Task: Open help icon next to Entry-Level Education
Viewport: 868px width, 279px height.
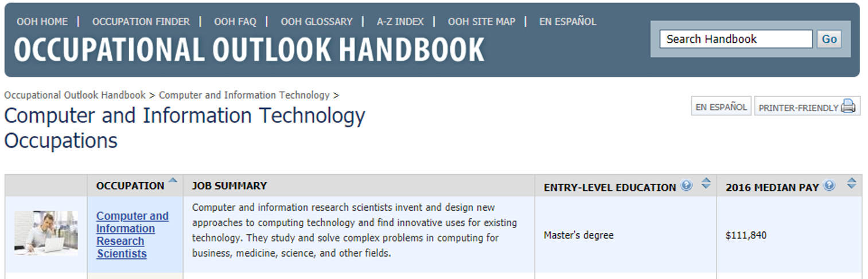Action: (686, 185)
